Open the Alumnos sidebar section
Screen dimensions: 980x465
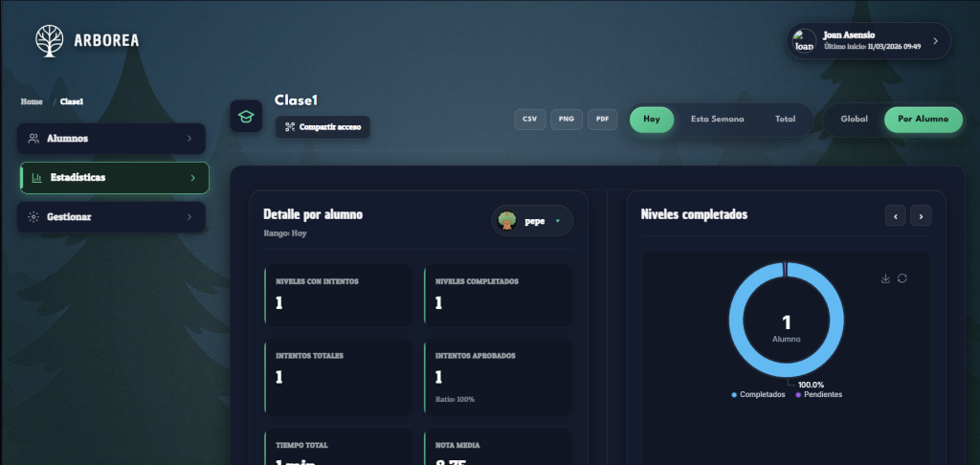111,139
